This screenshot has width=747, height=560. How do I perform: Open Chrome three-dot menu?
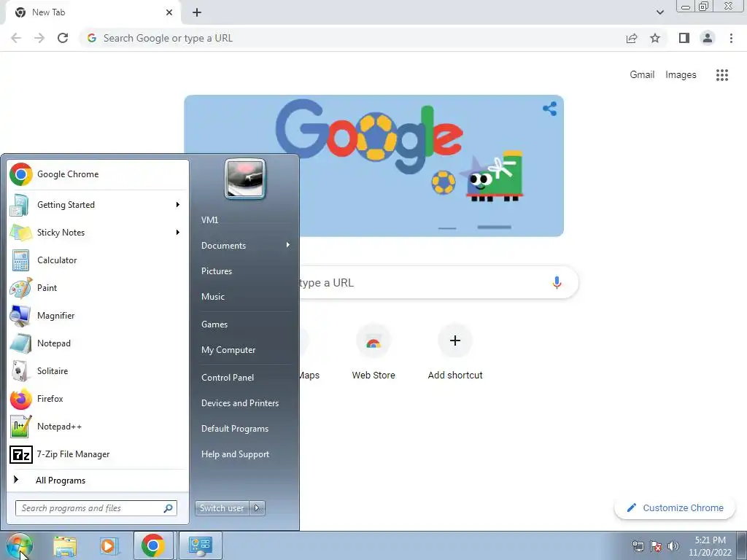pos(731,38)
